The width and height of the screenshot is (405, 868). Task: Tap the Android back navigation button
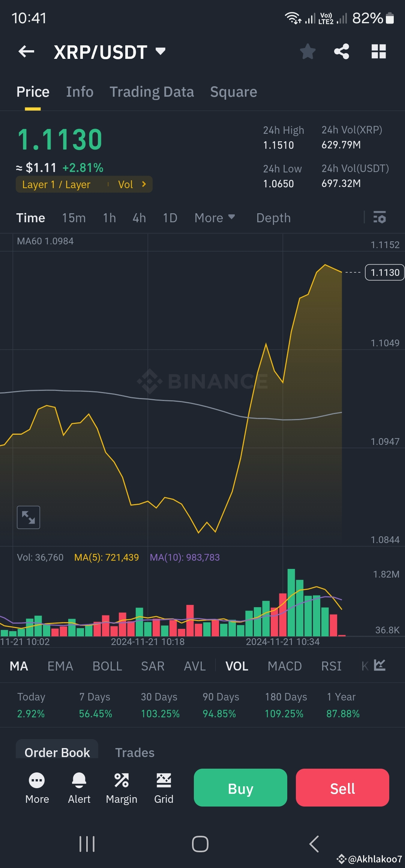click(314, 844)
